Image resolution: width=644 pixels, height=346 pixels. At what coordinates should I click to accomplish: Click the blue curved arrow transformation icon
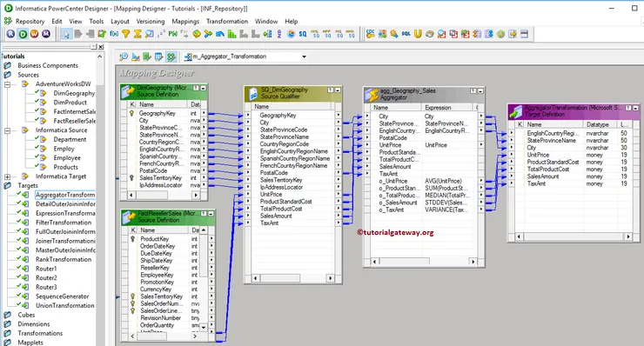[220, 34]
